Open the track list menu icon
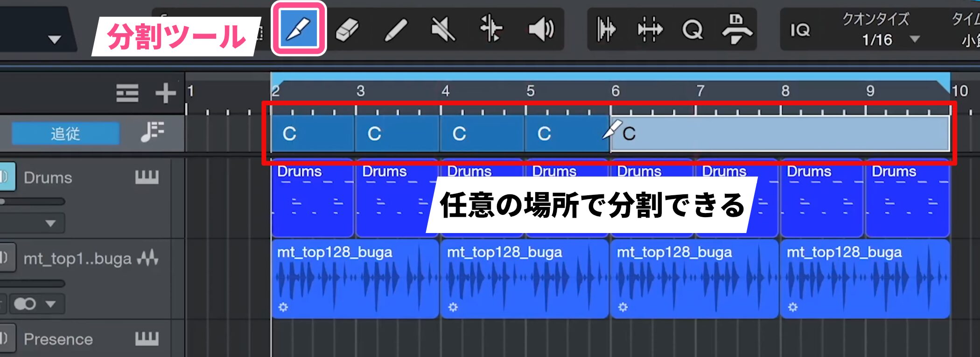This screenshot has width=980, height=357. tap(127, 93)
